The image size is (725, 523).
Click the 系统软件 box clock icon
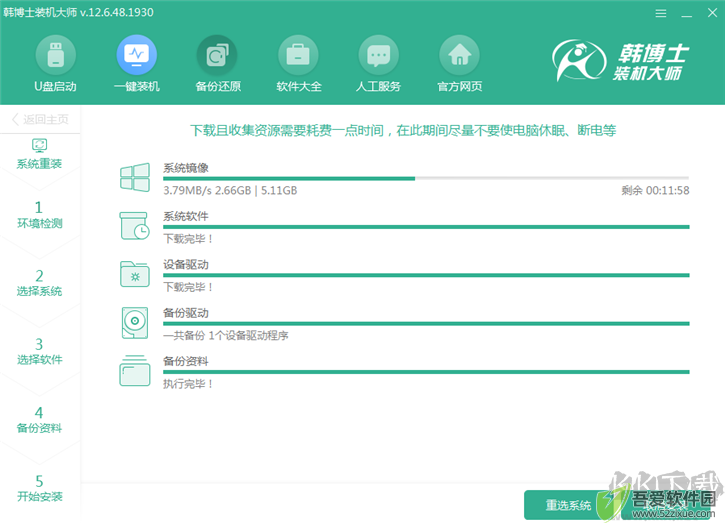tap(135, 226)
